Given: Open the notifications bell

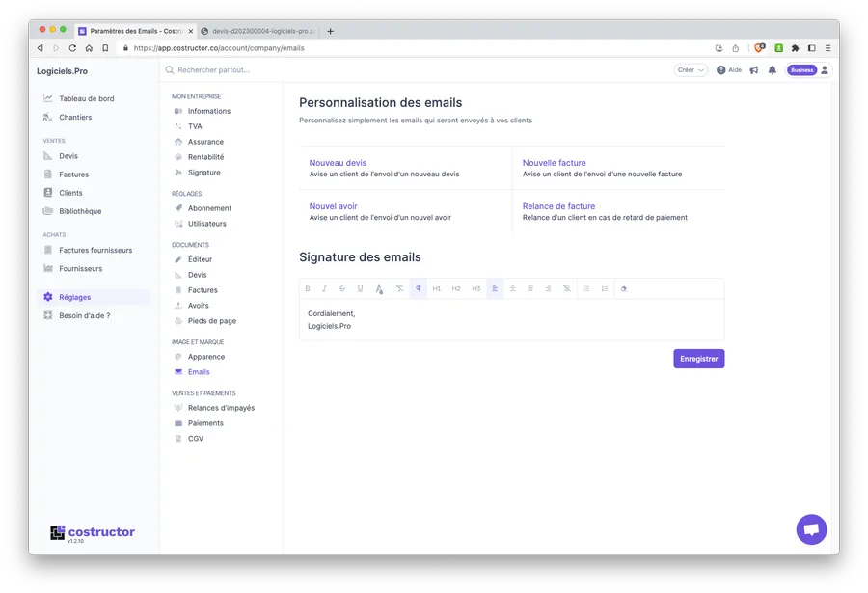Looking at the screenshot, I should coord(772,70).
